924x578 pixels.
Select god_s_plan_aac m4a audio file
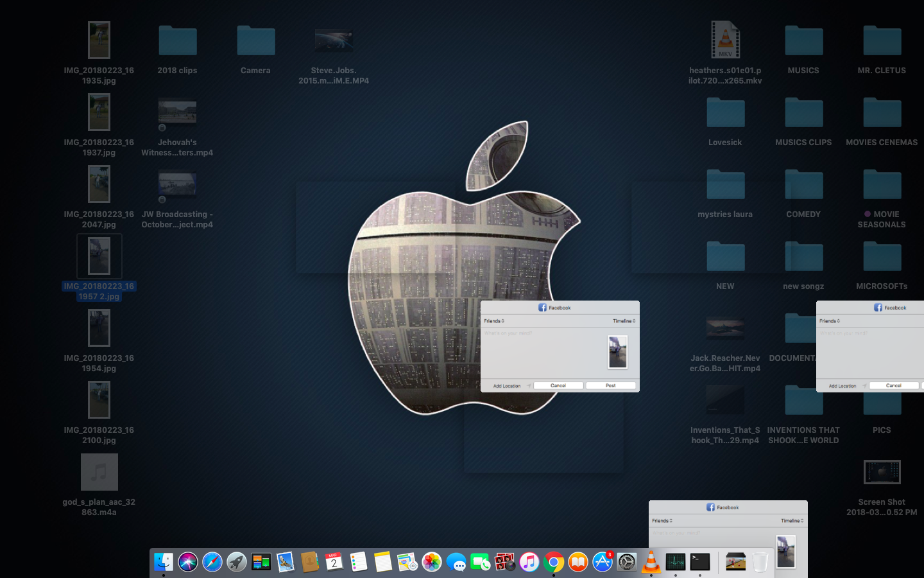click(x=99, y=472)
